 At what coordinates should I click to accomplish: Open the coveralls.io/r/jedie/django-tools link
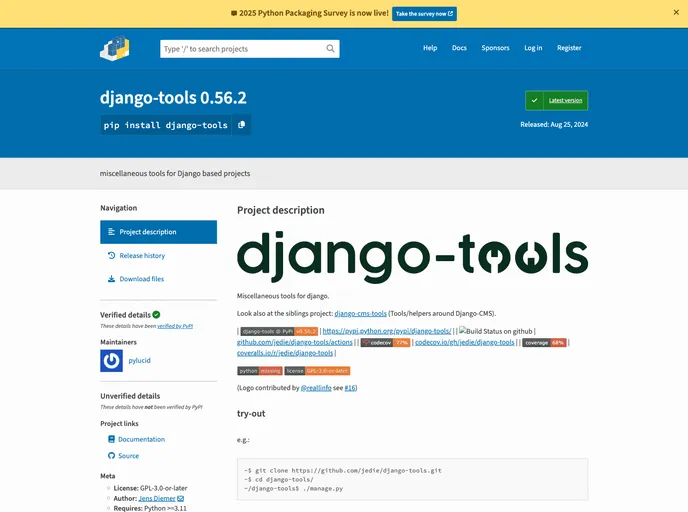285,353
